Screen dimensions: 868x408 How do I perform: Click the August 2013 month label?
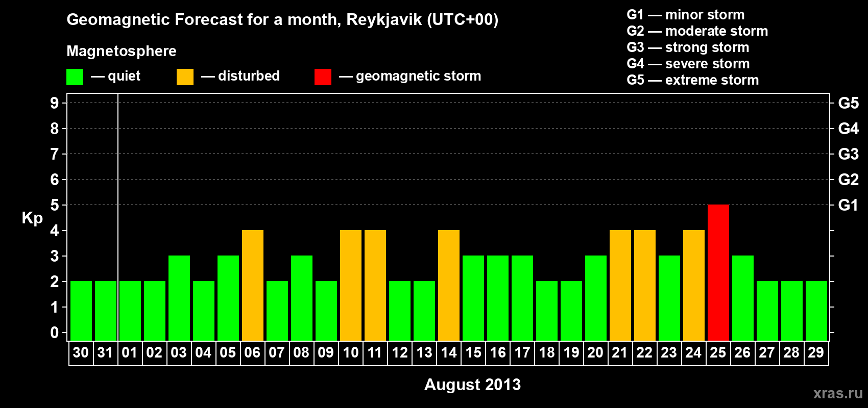pyautogui.click(x=472, y=385)
